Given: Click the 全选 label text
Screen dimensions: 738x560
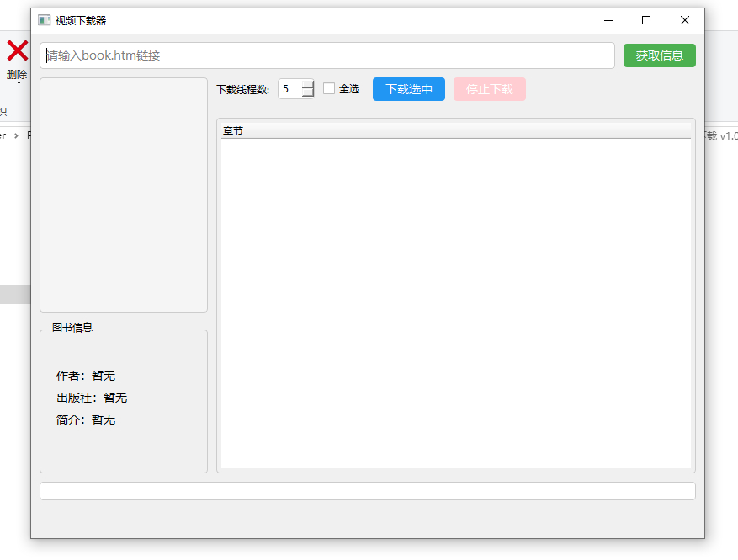Looking at the screenshot, I should [x=349, y=89].
